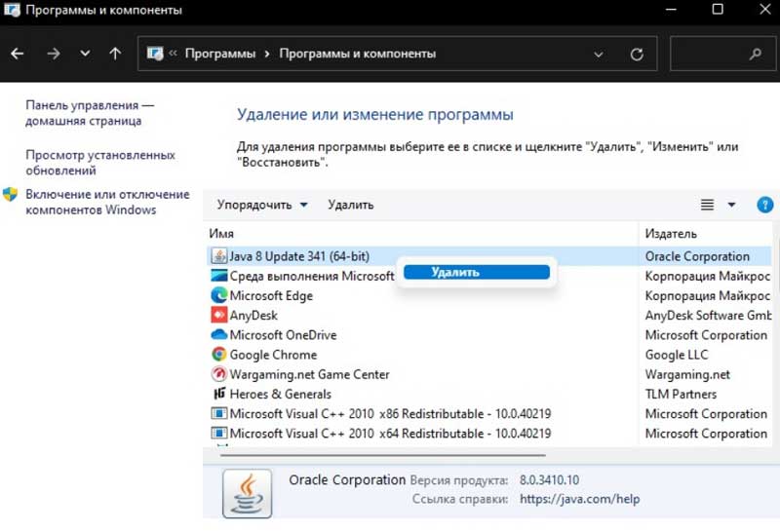Click the large Java icon in details pane
This screenshot has height=532, width=780.
point(248,494)
